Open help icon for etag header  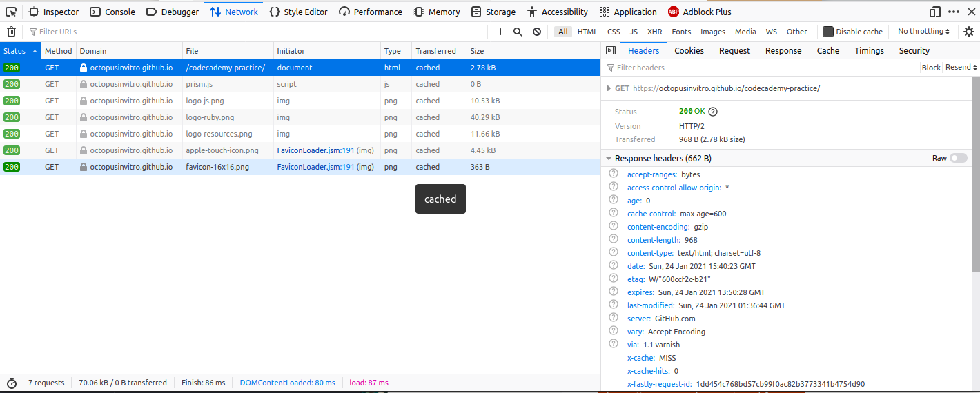614,279
